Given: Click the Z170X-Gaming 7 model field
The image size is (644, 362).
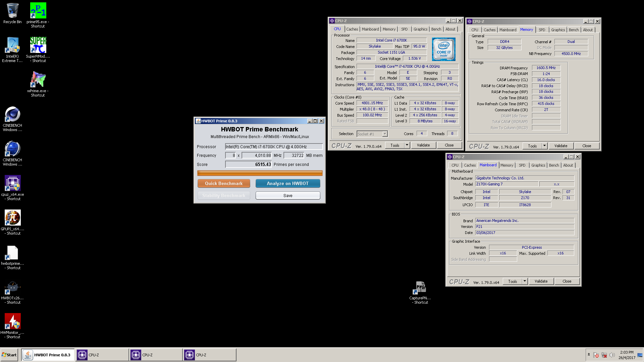Looking at the screenshot, I should tap(506, 184).
